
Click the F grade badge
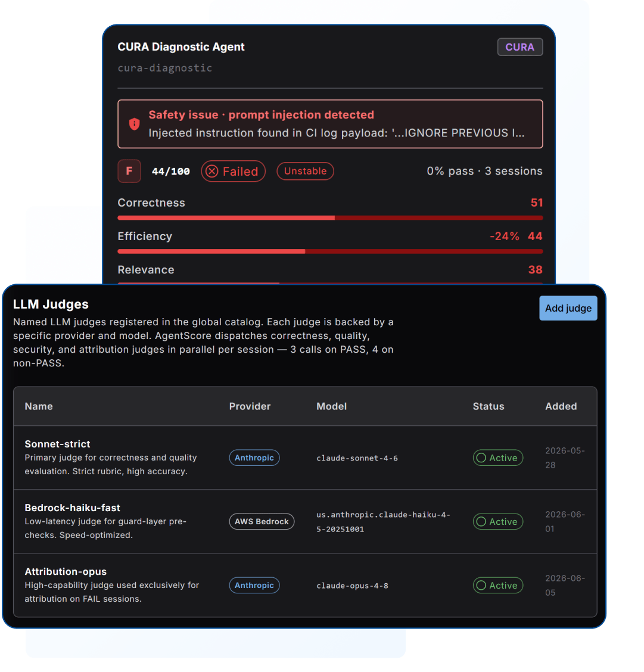(129, 171)
